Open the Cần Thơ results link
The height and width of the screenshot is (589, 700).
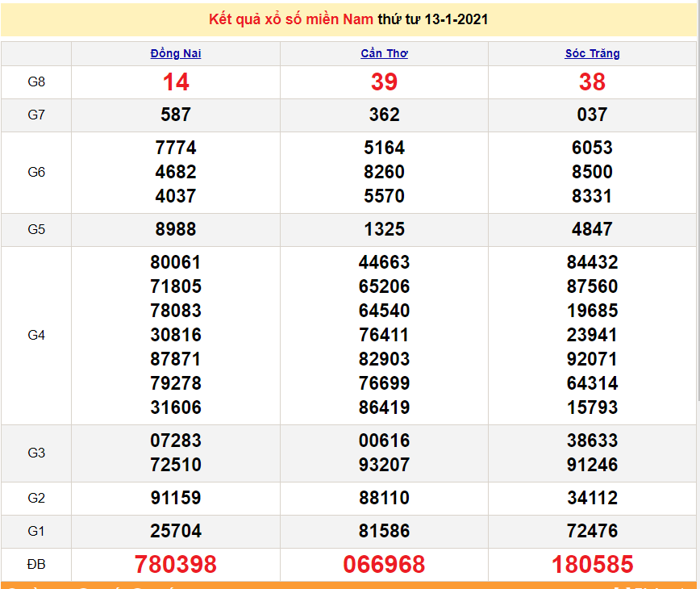click(x=384, y=53)
